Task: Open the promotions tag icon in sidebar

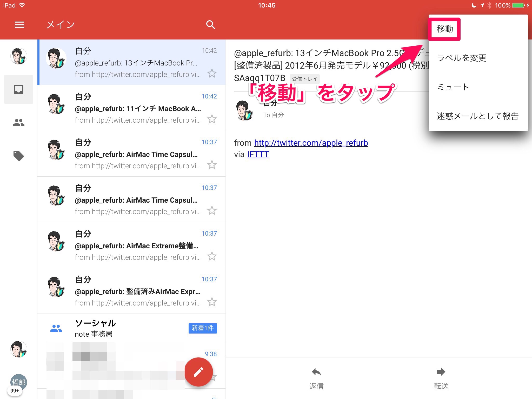Action: [x=19, y=156]
